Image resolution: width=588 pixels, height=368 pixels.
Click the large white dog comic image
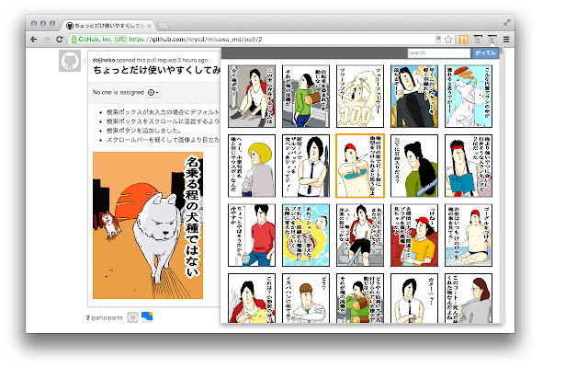[x=148, y=225]
